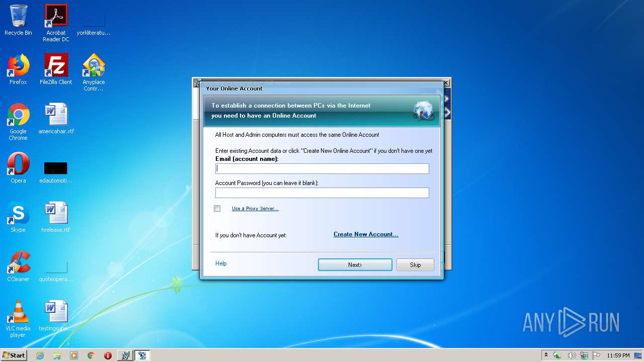
Task: Open Anyplace Control shortcut on desktop
Action: [x=94, y=72]
